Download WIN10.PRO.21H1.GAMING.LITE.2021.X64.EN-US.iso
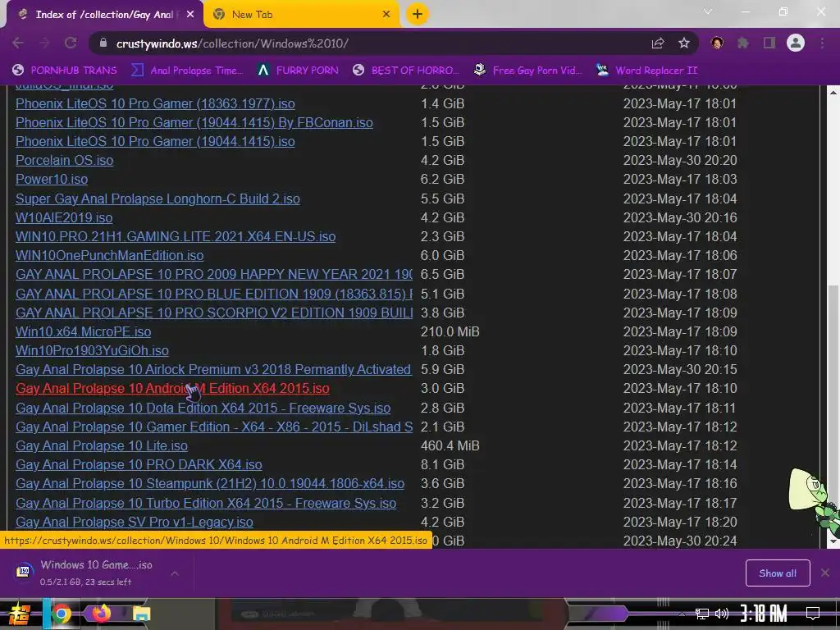This screenshot has width=840, height=630. click(x=176, y=236)
